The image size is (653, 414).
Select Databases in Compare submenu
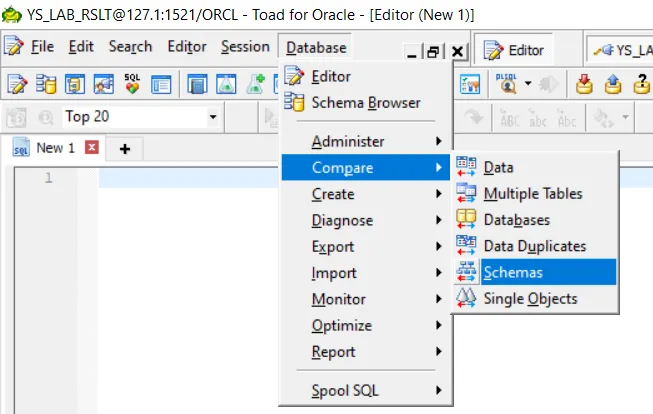(535, 220)
